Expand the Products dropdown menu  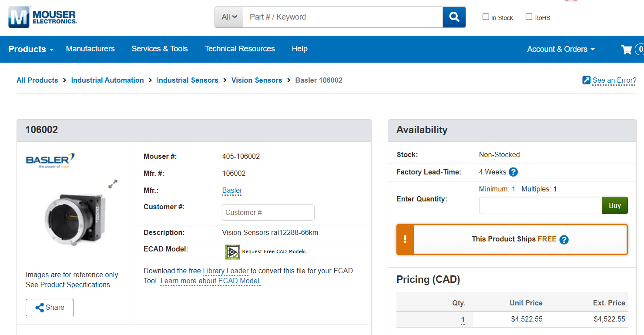31,49
